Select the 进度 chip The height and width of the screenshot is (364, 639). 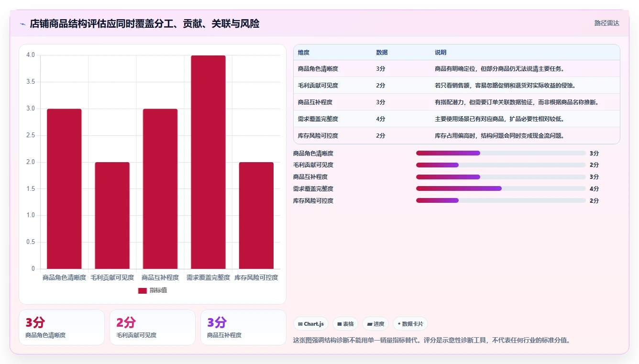(375, 324)
